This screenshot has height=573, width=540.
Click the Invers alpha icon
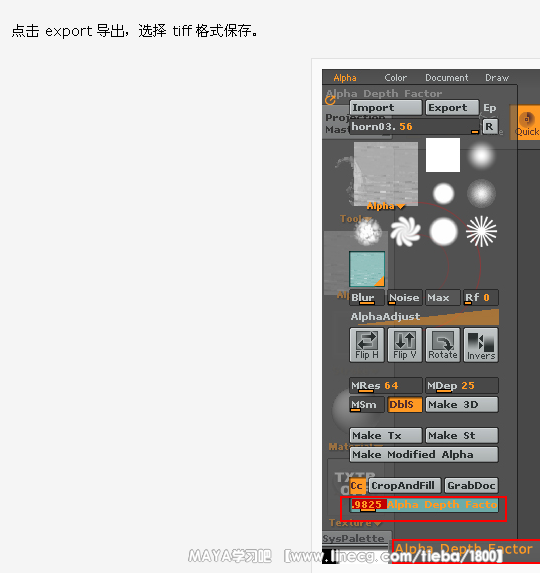tap(481, 345)
